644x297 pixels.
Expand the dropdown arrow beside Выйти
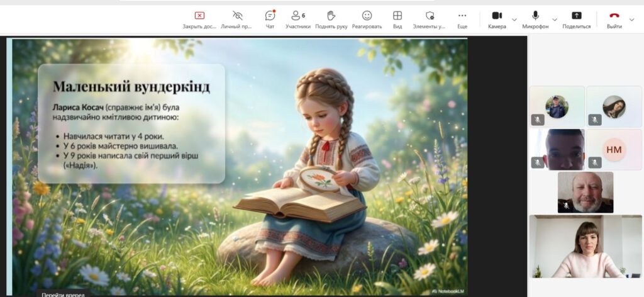click(x=631, y=19)
